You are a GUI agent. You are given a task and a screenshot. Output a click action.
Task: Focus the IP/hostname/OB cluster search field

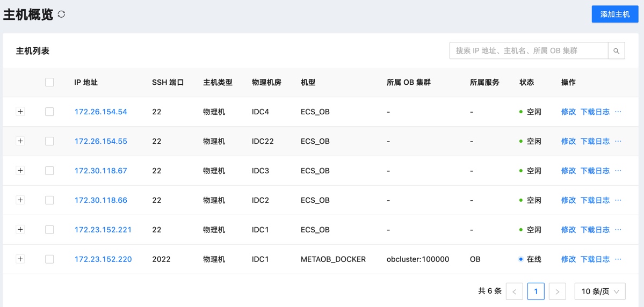click(529, 50)
